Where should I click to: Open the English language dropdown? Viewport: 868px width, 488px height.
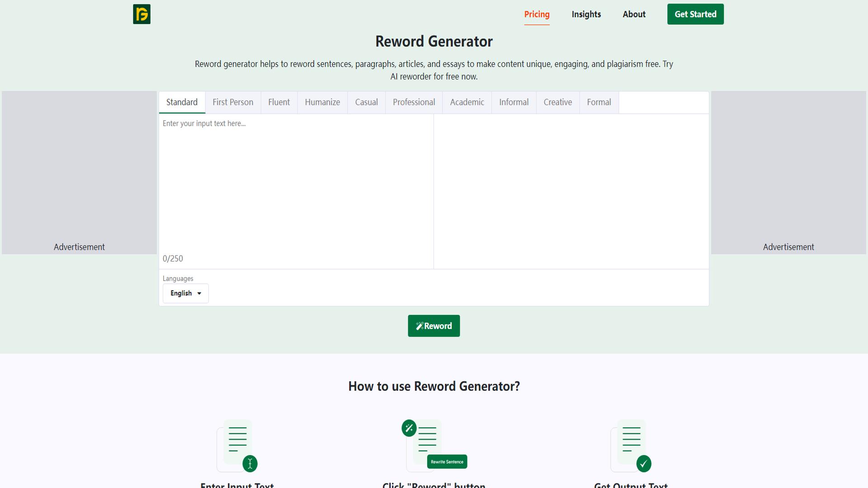(x=185, y=293)
